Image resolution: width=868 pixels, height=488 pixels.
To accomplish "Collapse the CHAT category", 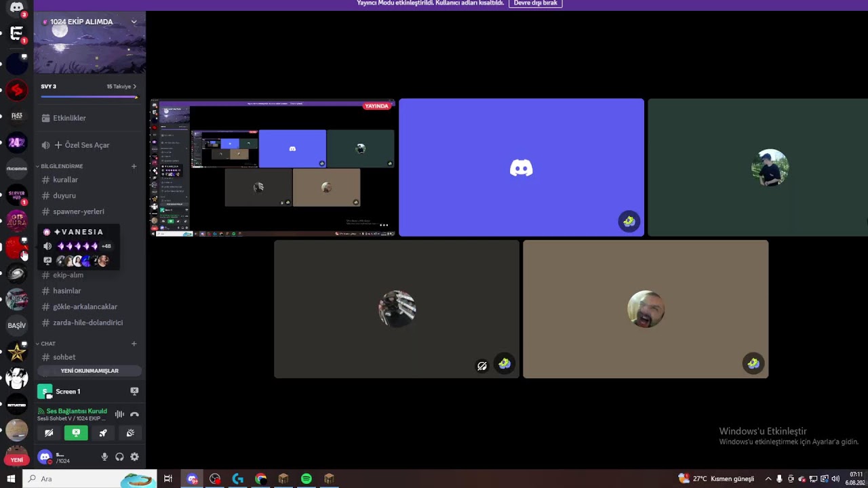I will (x=46, y=344).
